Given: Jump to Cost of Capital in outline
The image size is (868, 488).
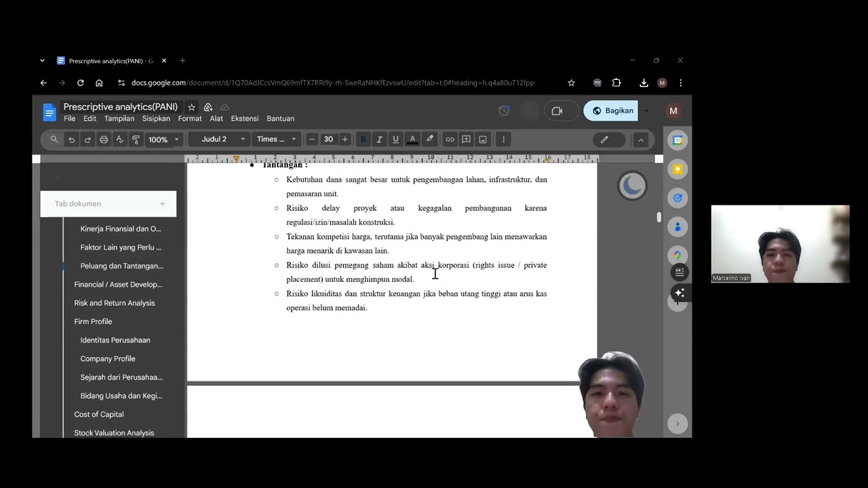Looking at the screenshot, I should [x=99, y=414].
